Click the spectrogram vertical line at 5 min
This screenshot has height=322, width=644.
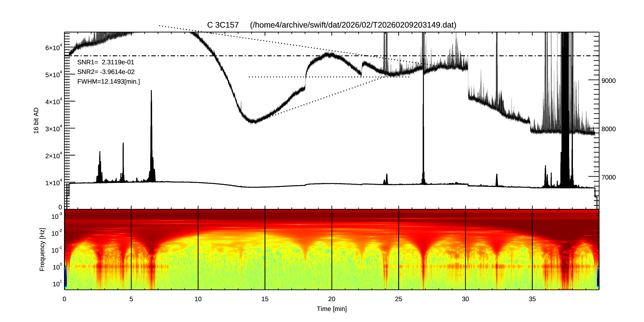coord(131,250)
